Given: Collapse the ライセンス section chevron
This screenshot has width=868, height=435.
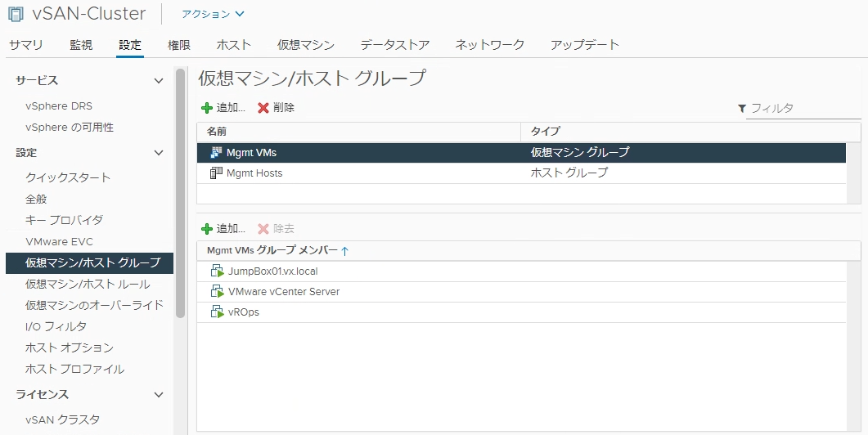Looking at the screenshot, I should [159, 395].
